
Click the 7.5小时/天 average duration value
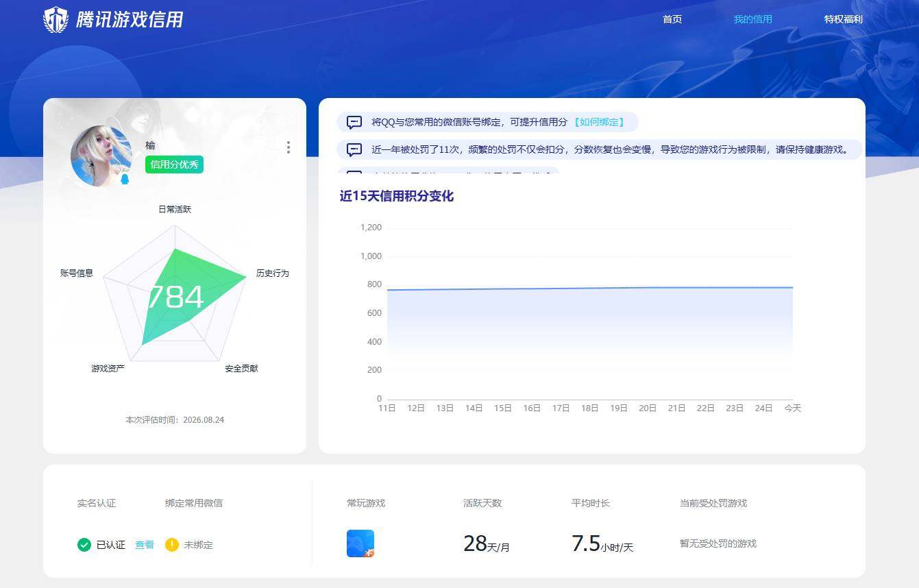[x=602, y=543]
